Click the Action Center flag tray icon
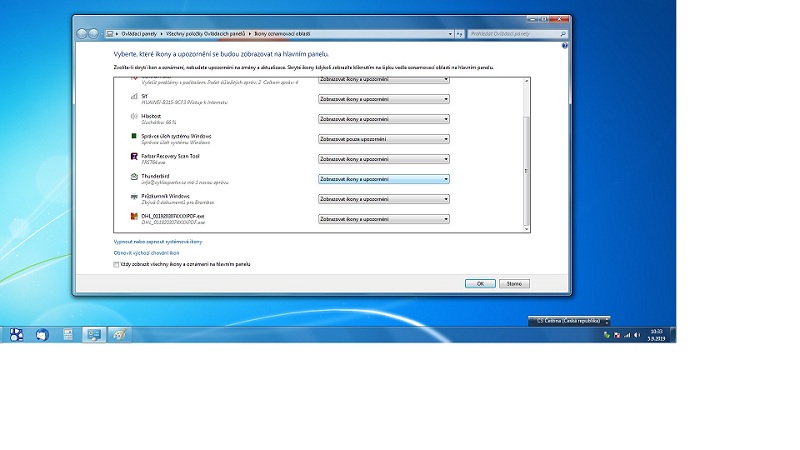 pyautogui.click(x=617, y=335)
